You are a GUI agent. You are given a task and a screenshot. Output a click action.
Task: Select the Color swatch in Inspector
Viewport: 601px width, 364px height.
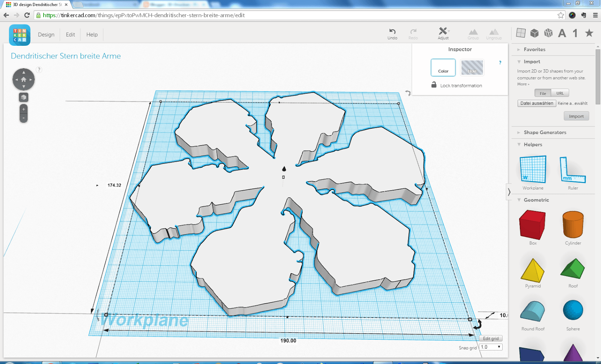point(443,68)
